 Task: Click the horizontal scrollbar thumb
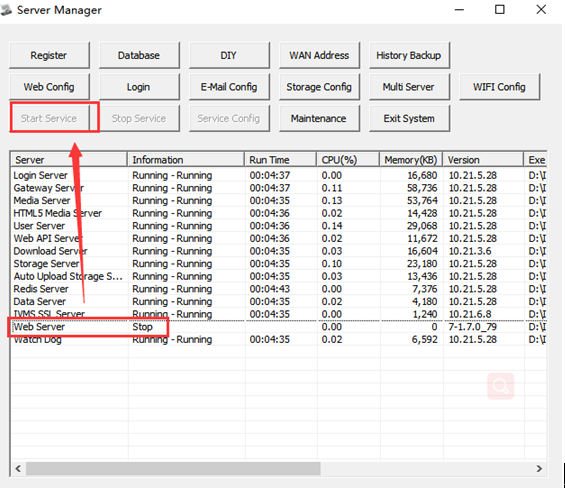(x=173, y=469)
